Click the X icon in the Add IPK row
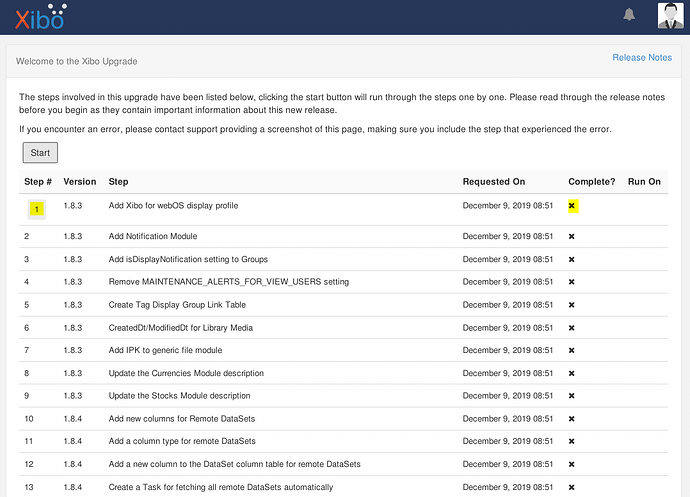Viewport: 690px width, 497px height. point(572,350)
